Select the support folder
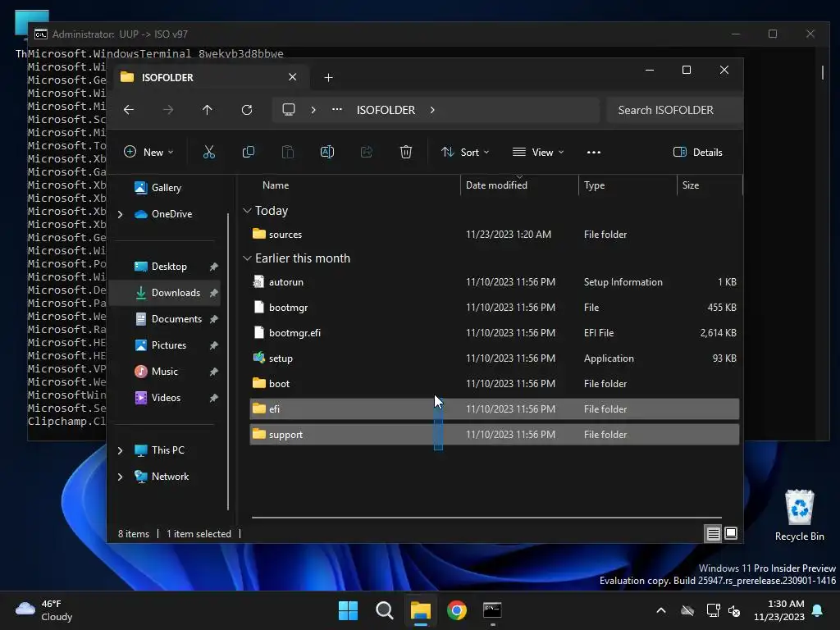The height and width of the screenshot is (630, 840). pyautogui.click(x=494, y=435)
